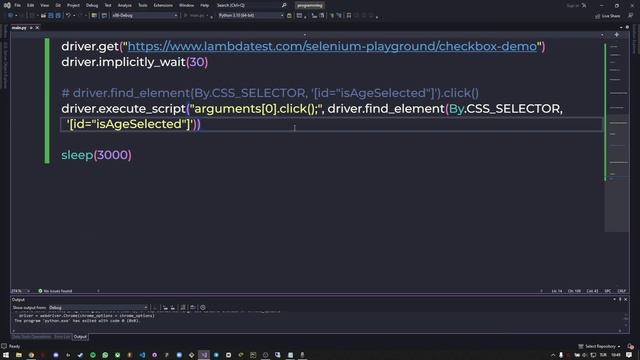Toggle auto-hide pin on Output panel
This screenshot has height=360, width=640.
point(620,300)
